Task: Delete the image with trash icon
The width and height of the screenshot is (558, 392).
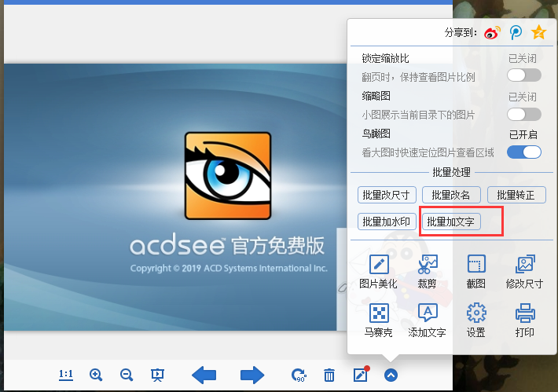Action: tap(329, 376)
